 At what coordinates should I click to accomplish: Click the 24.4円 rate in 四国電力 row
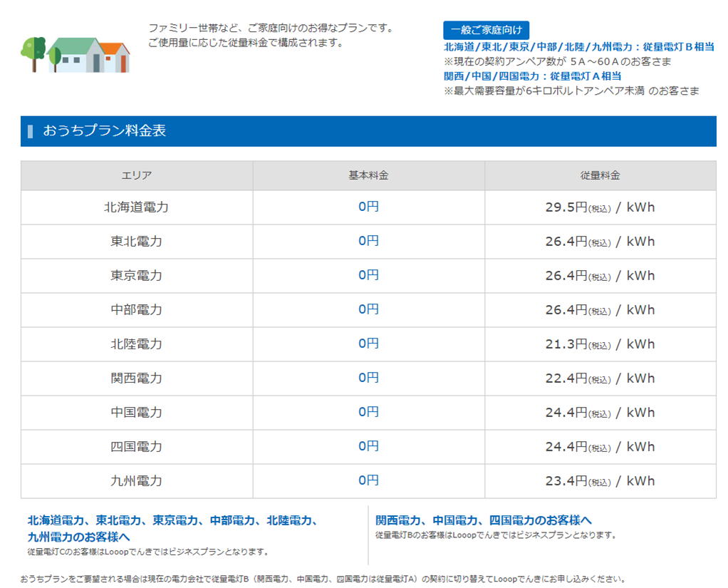600,447
